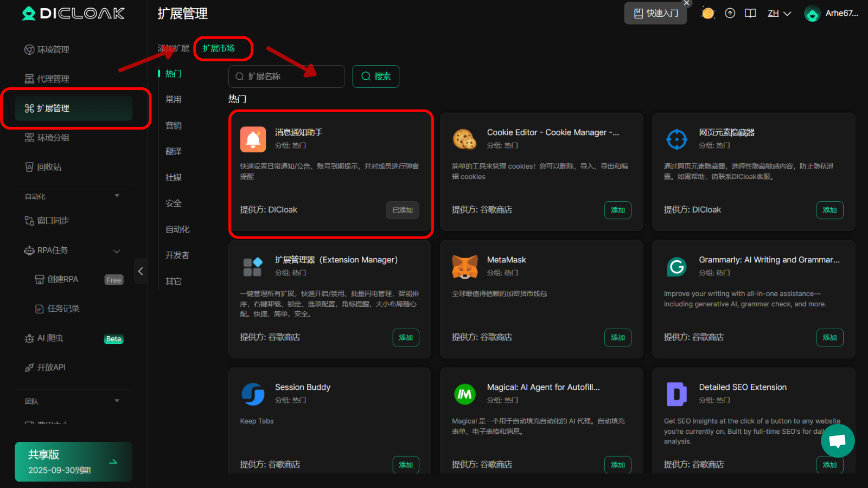The width and height of the screenshot is (868, 488).
Task: Click the Magical extension icon
Action: [465, 394]
